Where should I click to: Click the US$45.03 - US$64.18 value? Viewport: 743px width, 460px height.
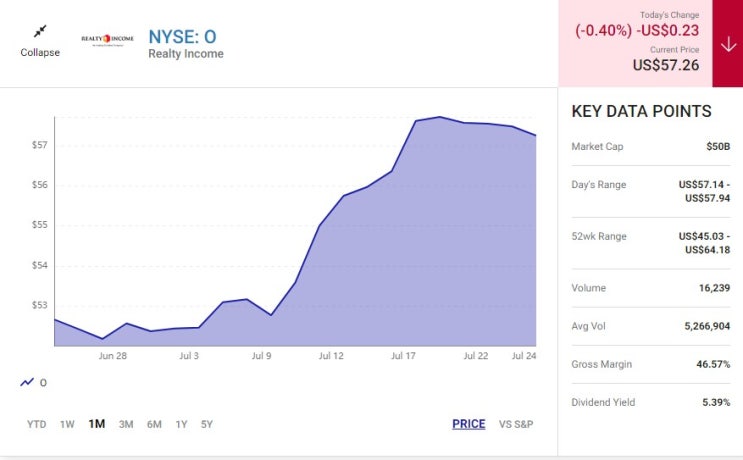click(x=704, y=243)
